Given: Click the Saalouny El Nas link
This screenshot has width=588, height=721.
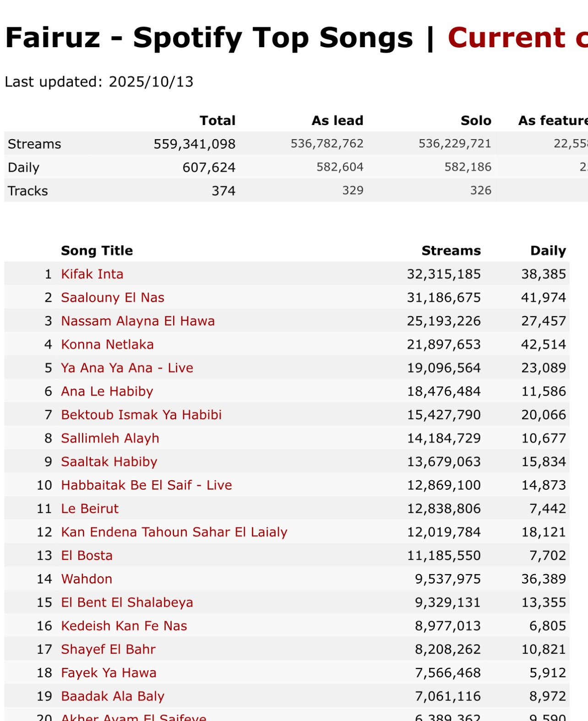Looking at the screenshot, I should 113,298.
